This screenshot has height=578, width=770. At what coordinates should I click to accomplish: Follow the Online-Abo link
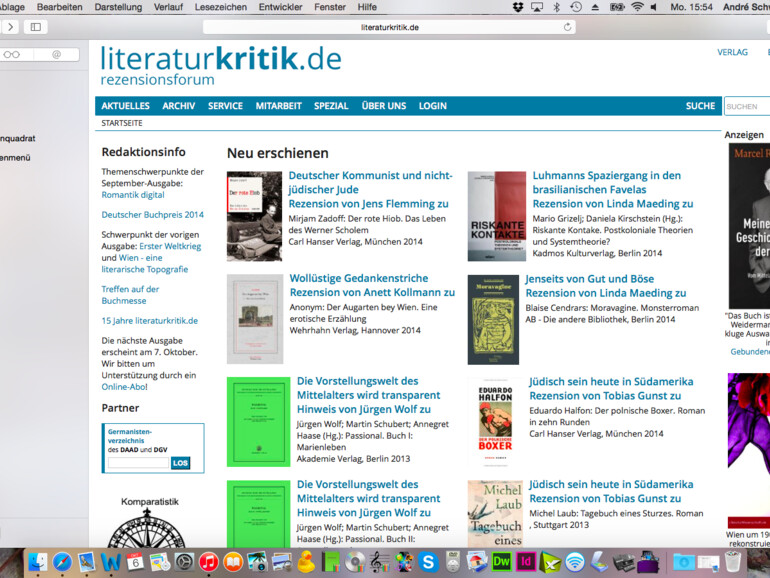point(123,386)
